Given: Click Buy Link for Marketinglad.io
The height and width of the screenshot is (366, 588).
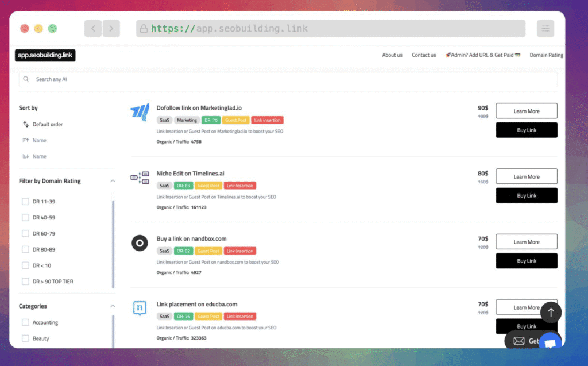Looking at the screenshot, I should click(527, 130).
